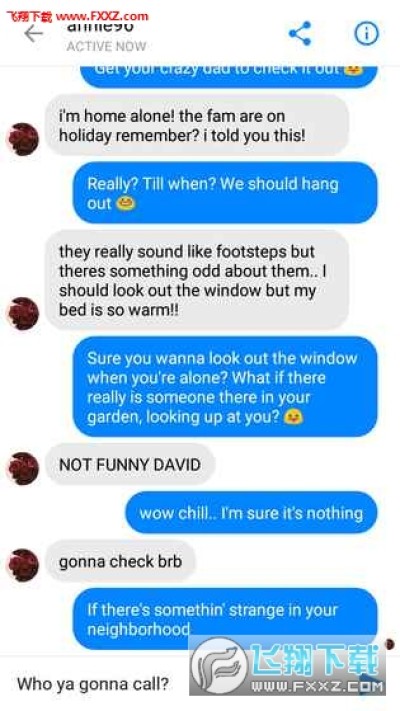
Task: Tap the small read-receipt avatar dot
Action: (389, 643)
